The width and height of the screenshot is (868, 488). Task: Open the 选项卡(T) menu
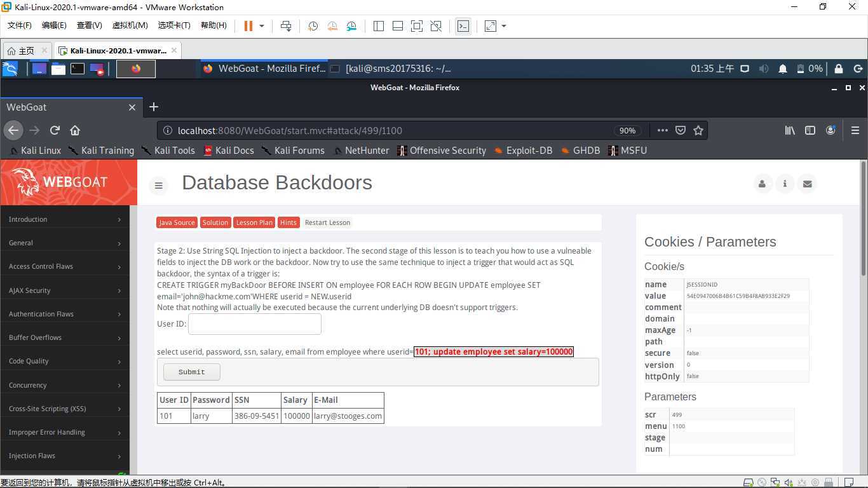coord(174,25)
